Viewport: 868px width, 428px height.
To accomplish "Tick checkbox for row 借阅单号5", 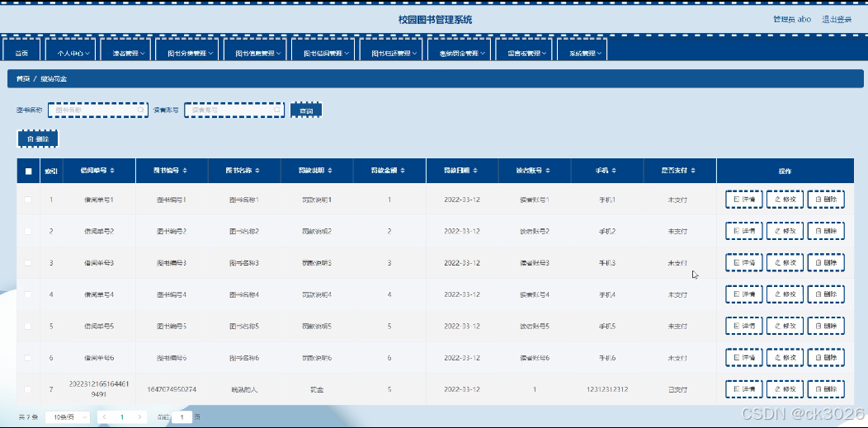I will tap(28, 327).
